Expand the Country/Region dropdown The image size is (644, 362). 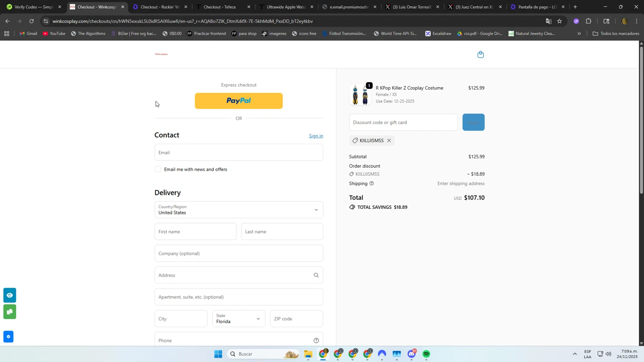coord(239,210)
